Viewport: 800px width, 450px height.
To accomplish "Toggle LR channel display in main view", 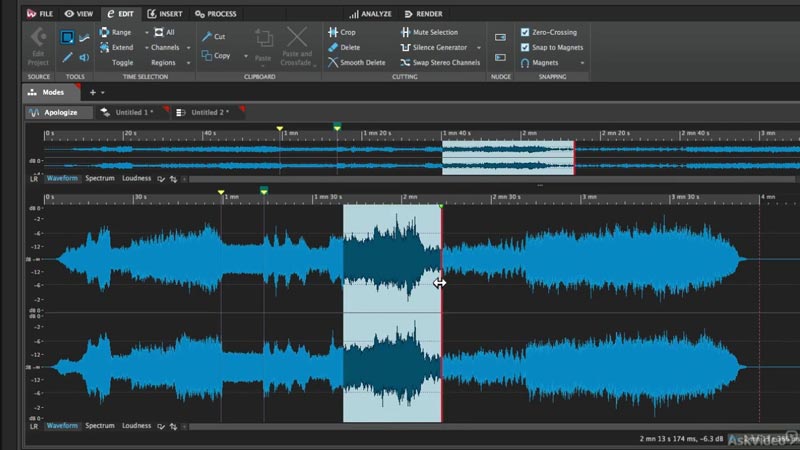I will 34,426.
